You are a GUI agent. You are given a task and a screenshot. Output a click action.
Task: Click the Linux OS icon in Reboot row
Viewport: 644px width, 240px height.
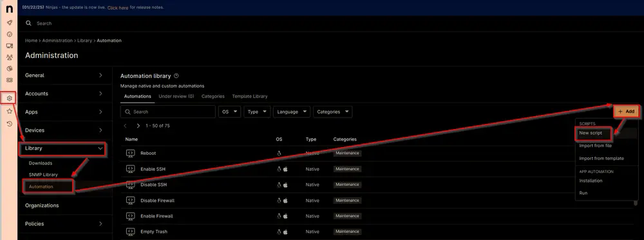click(279, 153)
